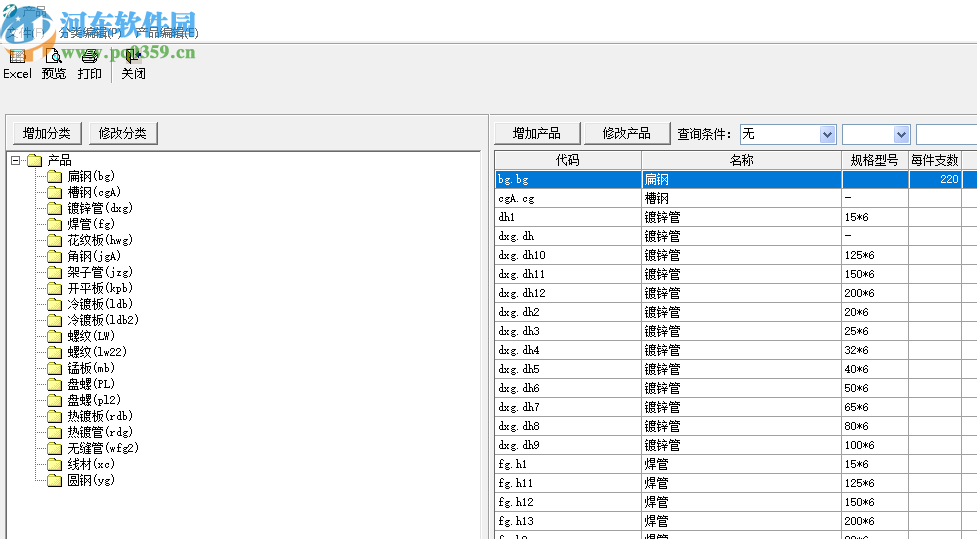Select the 开平板(kpb) folder icon

[x=55, y=289]
